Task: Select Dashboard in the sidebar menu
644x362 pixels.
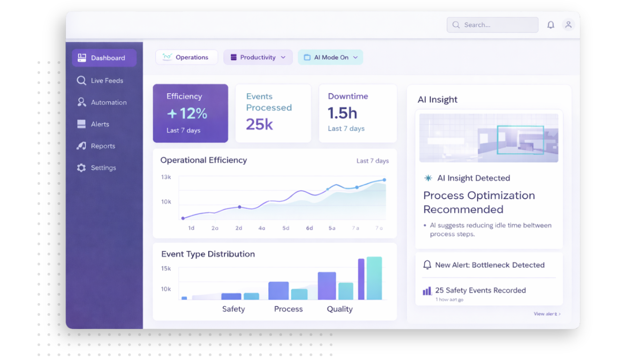Action: click(x=104, y=58)
